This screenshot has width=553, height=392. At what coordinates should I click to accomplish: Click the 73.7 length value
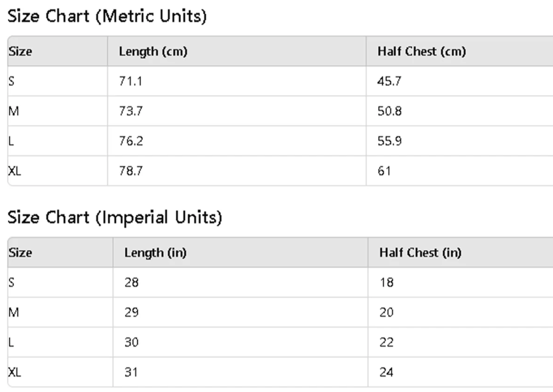tap(130, 111)
